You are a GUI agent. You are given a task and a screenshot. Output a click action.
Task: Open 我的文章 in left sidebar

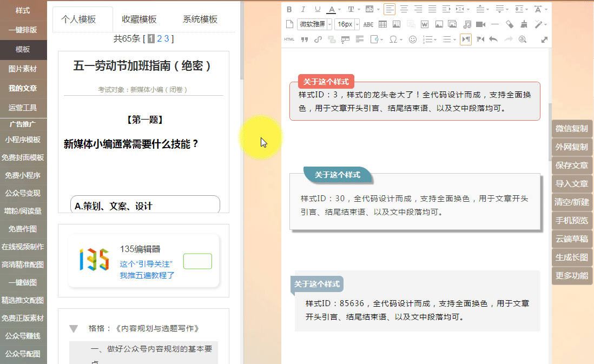coord(23,88)
